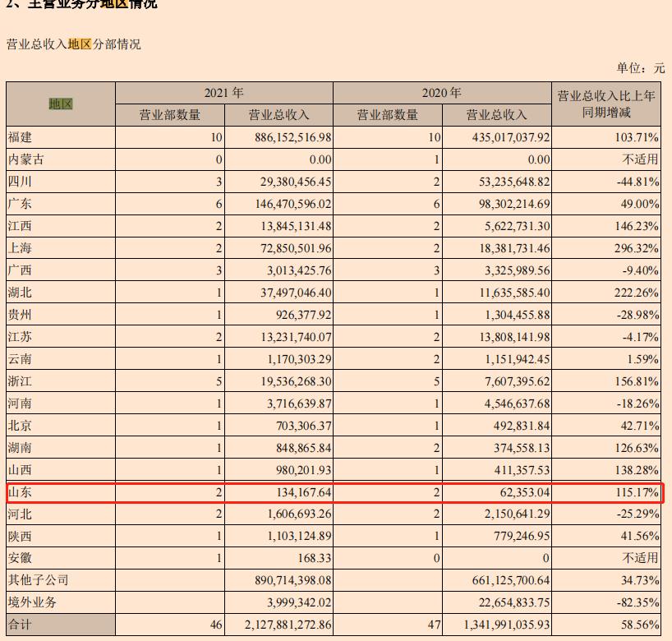Image resolution: width=672 pixels, height=641 pixels.
Task: Click the 115.17% value in the red box
Action: [x=638, y=492]
